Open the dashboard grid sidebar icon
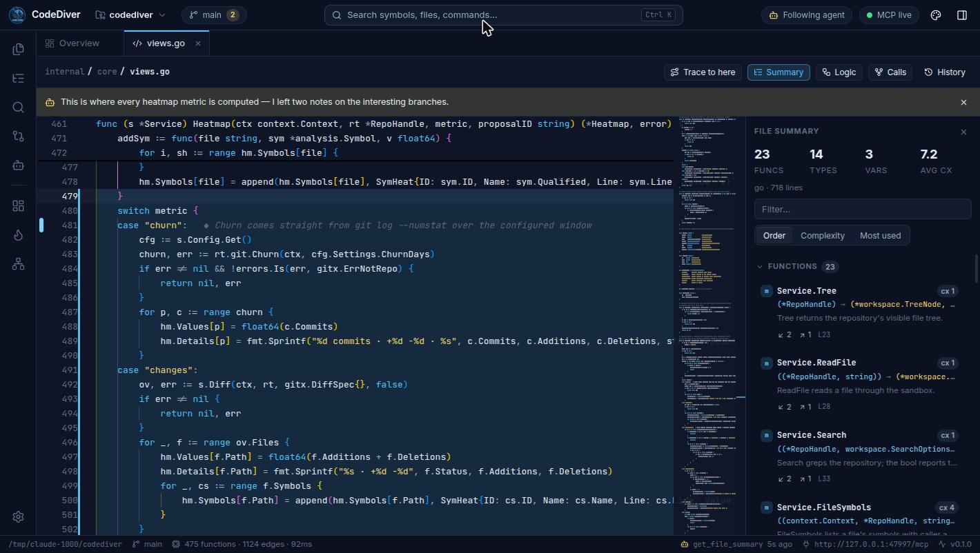This screenshot has width=980, height=553. (x=18, y=206)
